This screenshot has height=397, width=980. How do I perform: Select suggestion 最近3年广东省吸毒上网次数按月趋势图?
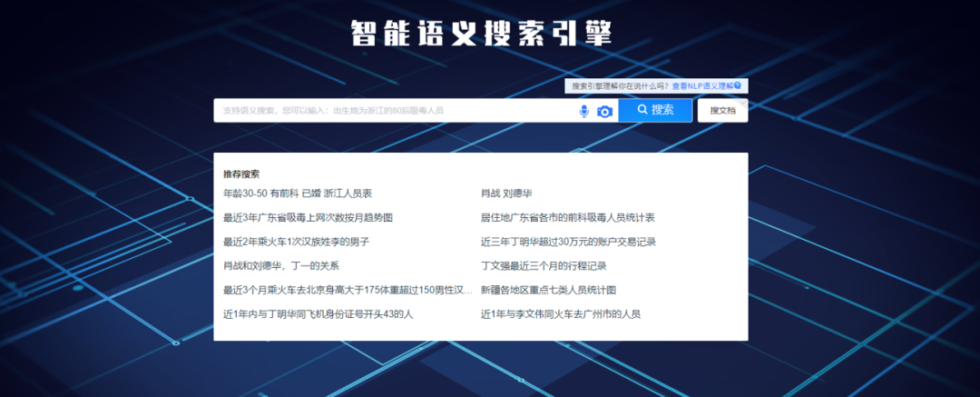point(309,218)
